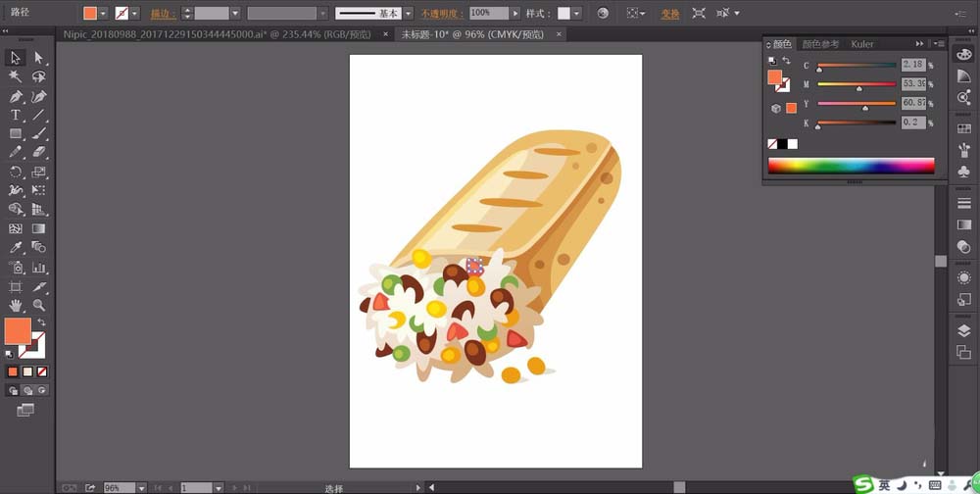
Task: Select the Selection tool (black arrow)
Action: pos(16,58)
